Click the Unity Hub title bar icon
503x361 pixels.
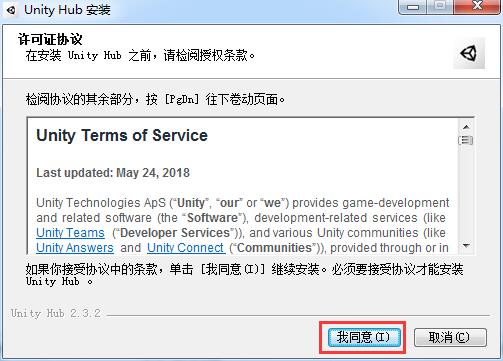click(11, 10)
